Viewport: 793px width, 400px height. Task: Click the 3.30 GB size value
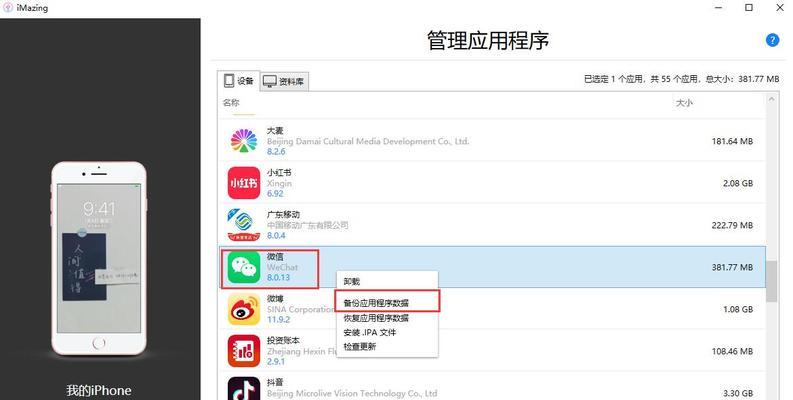738,393
